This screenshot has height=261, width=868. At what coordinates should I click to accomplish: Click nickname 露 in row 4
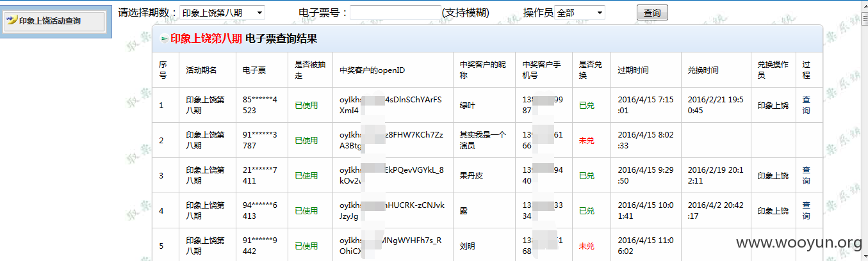tap(464, 210)
